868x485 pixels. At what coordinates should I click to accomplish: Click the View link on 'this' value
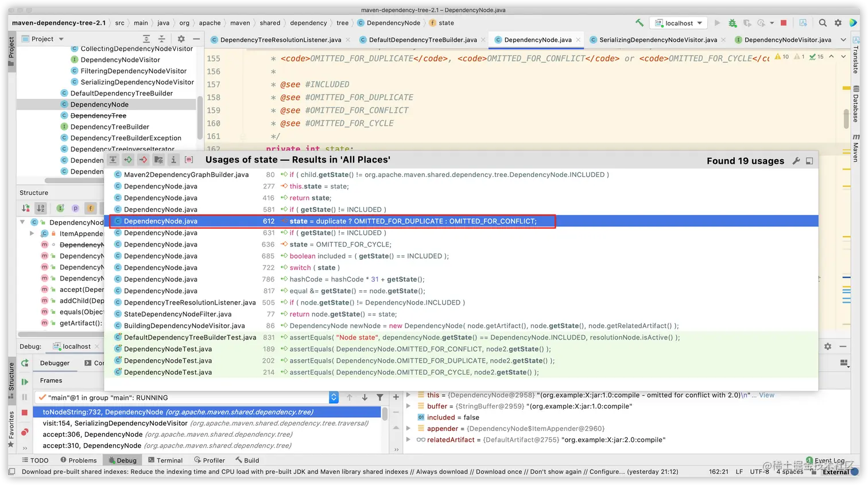pyautogui.click(x=766, y=395)
